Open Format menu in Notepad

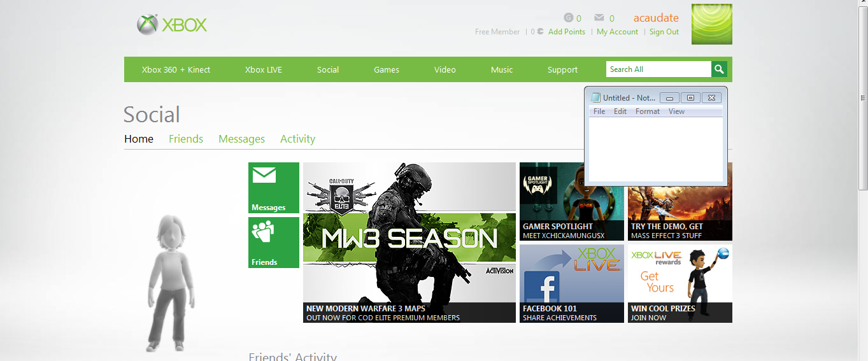click(648, 111)
